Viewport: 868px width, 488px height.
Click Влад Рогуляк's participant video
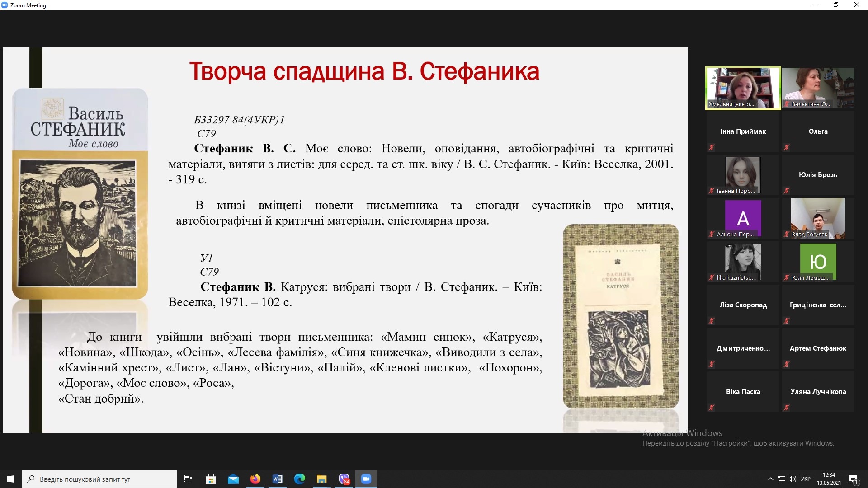818,218
